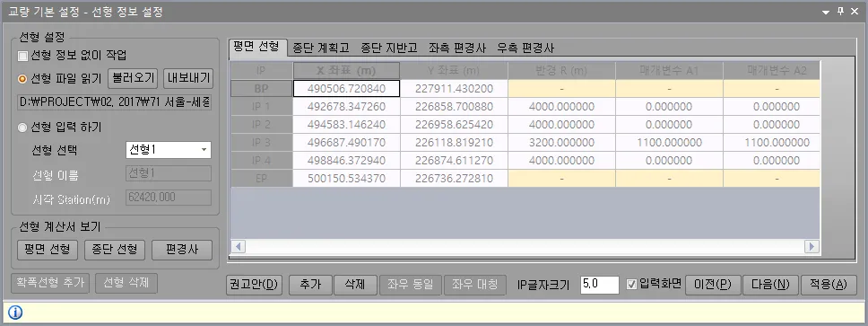Switch to the 좌측 편경사 tab

[x=457, y=48]
